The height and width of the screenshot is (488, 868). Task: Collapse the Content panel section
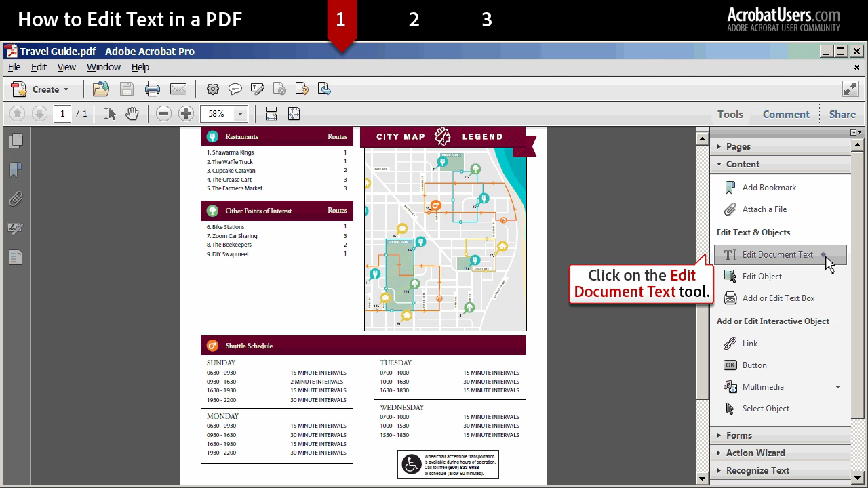coord(742,164)
